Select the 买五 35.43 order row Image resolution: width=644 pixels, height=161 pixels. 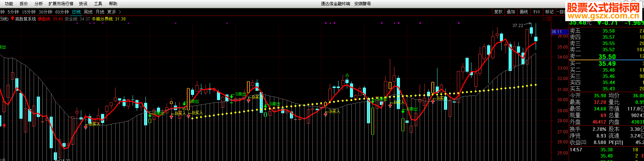(x=607, y=89)
